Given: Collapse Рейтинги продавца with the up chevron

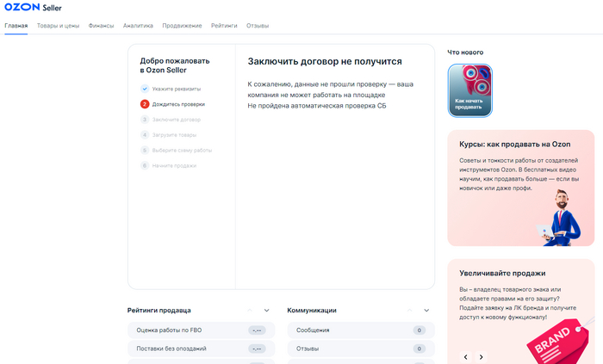Looking at the screenshot, I should 250,311.
